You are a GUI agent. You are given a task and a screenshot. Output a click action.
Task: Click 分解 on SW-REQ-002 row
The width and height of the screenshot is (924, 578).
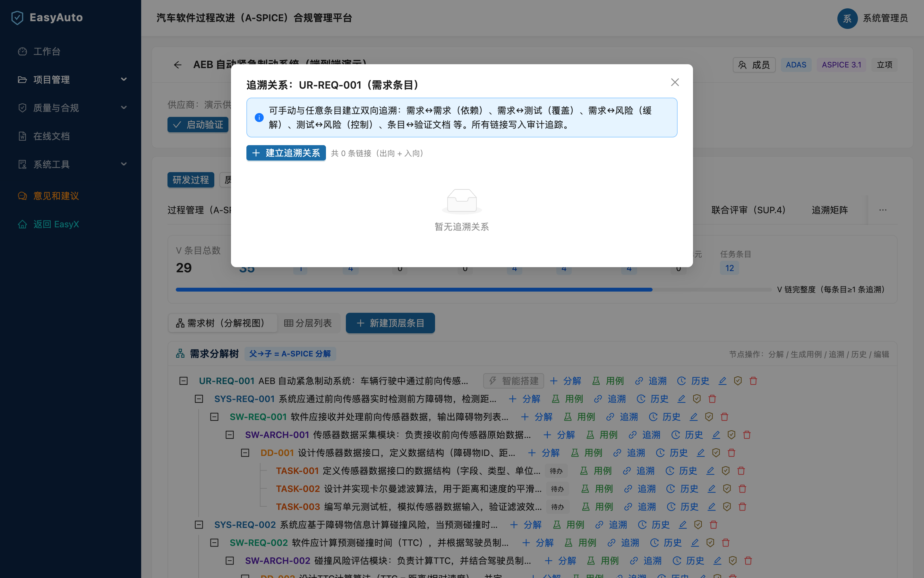pos(538,542)
